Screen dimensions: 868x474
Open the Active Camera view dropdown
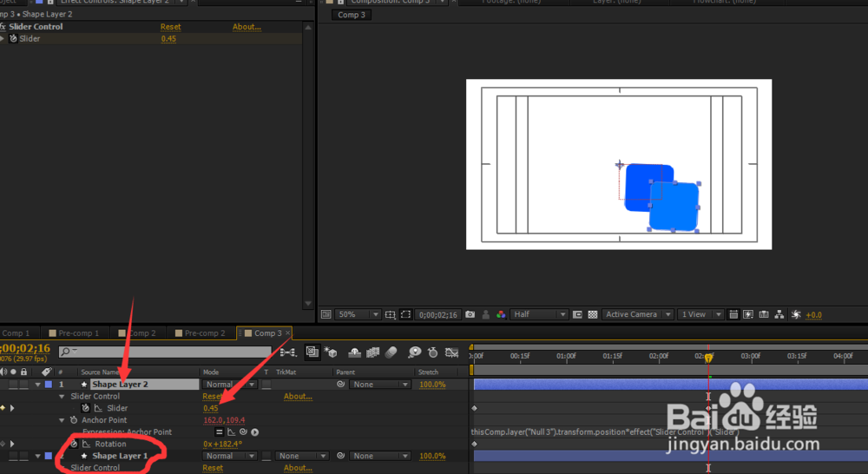637,314
